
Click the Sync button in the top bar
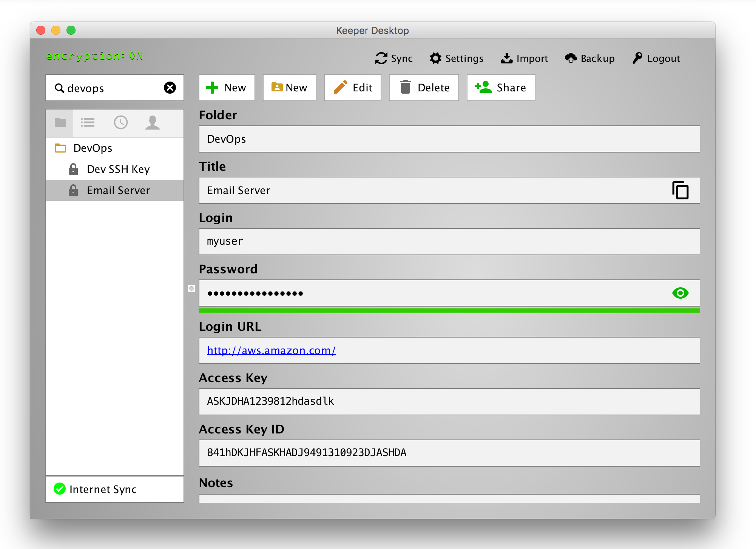(394, 59)
